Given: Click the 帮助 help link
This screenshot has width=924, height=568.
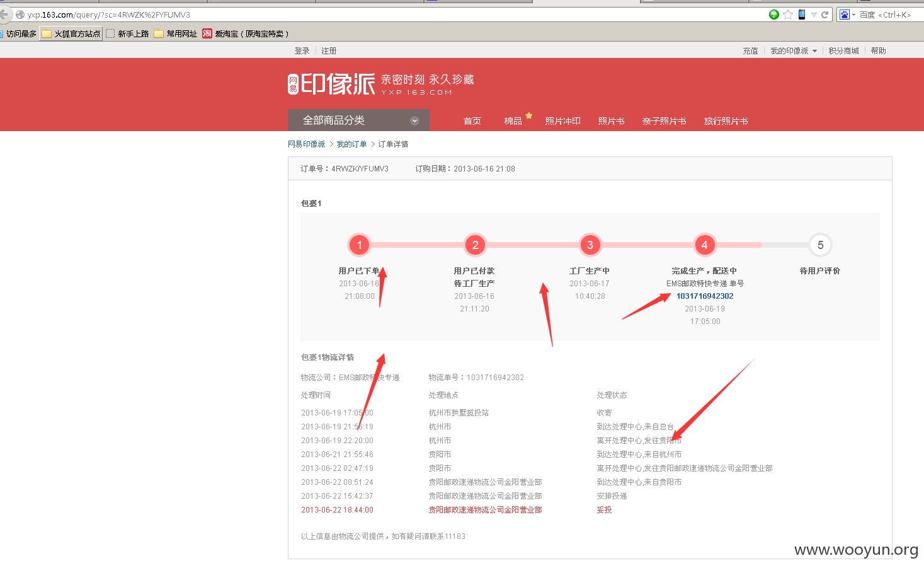Looking at the screenshot, I should pyautogui.click(x=878, y=51).
